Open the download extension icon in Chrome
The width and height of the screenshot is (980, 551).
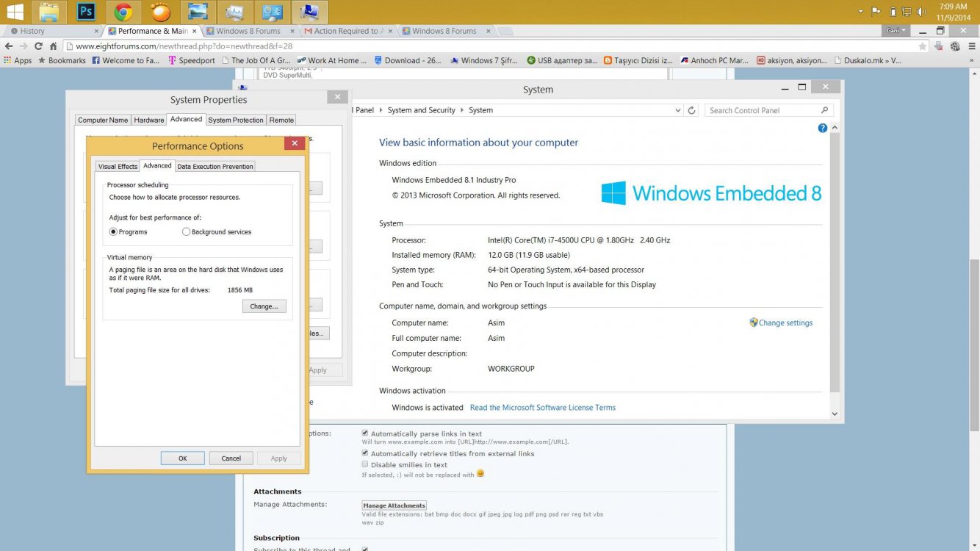[x=940, y=46]
